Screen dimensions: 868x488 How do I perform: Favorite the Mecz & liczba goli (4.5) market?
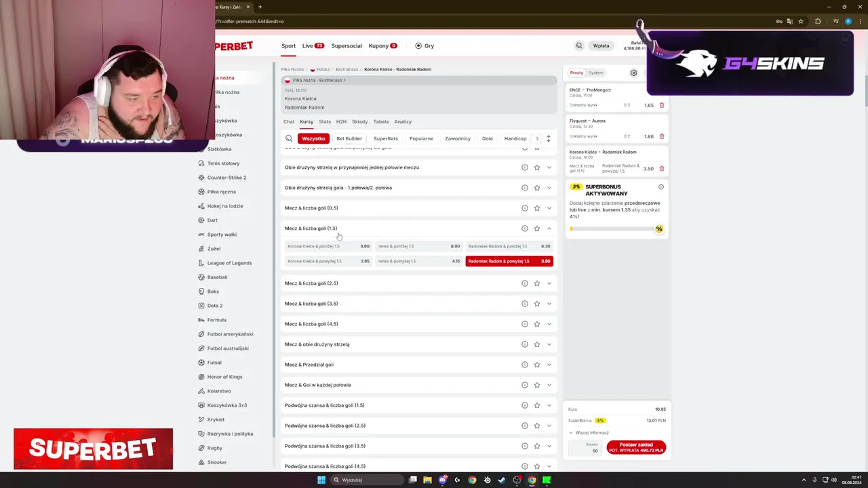[x=537, y=324]
